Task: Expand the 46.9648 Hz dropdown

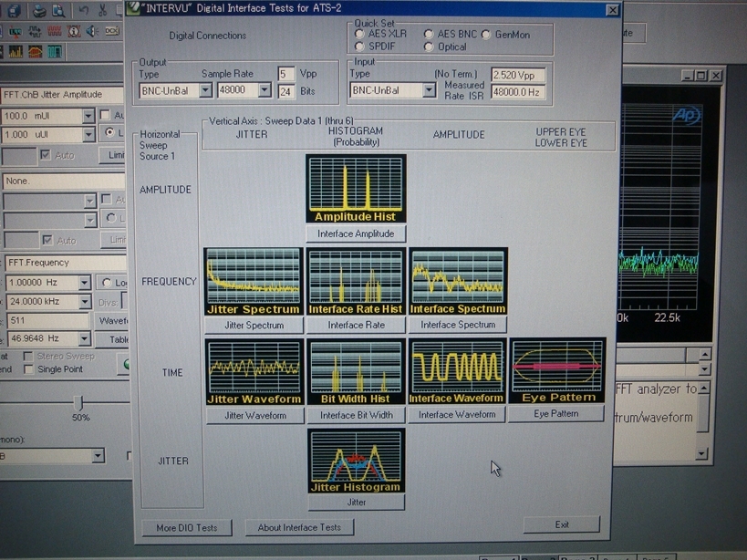Action: (x=84, y=338)
